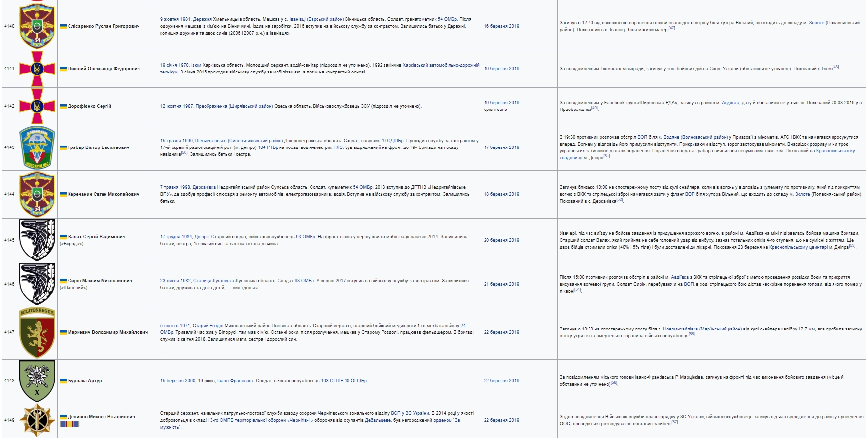Click footnote reference 55 in row 4147

pos(692,334)
